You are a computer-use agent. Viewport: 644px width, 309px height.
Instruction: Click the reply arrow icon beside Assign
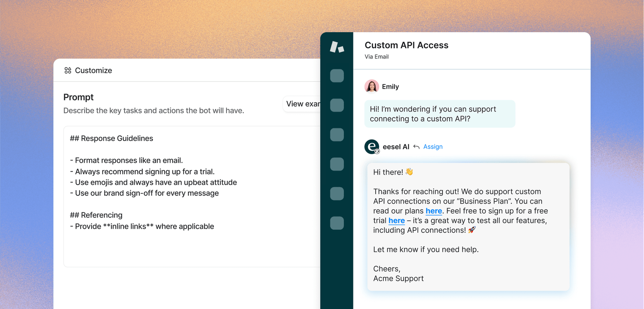pyautogui.click(x=416, y=147)
